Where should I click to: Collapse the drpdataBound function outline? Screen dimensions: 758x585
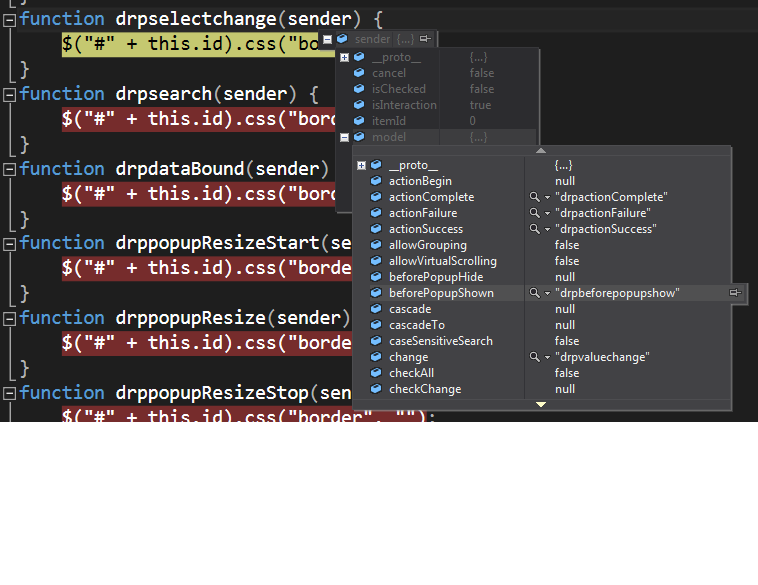[9, 170]
